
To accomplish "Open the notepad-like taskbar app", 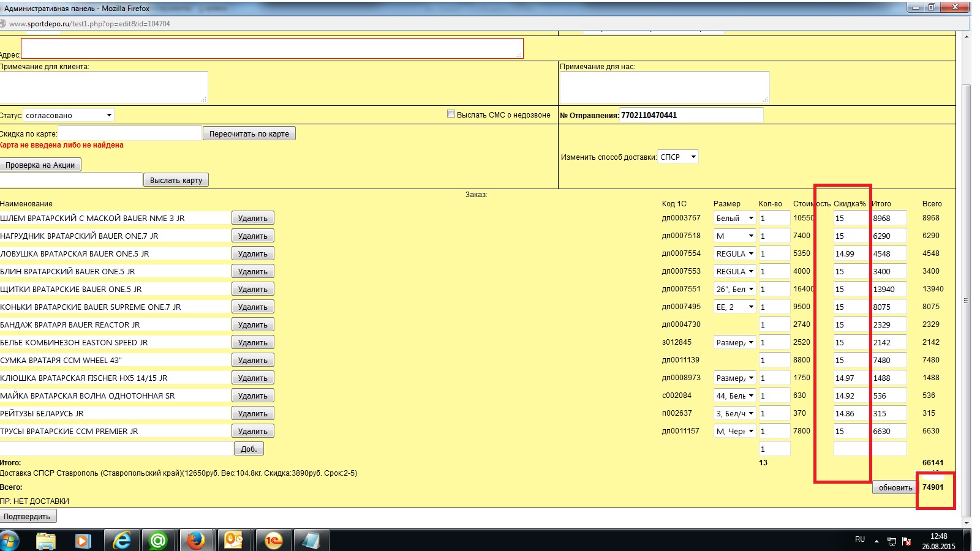I will pyautogui.click(x=311, y=541).
